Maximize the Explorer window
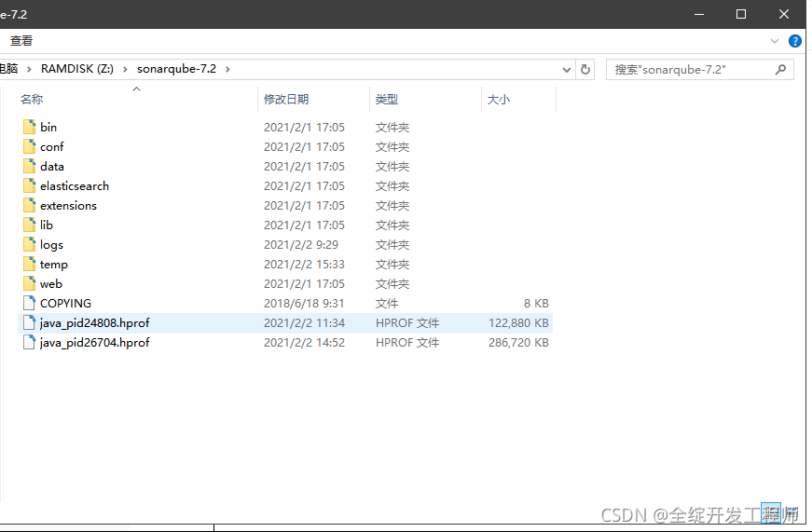 (741, 15)
